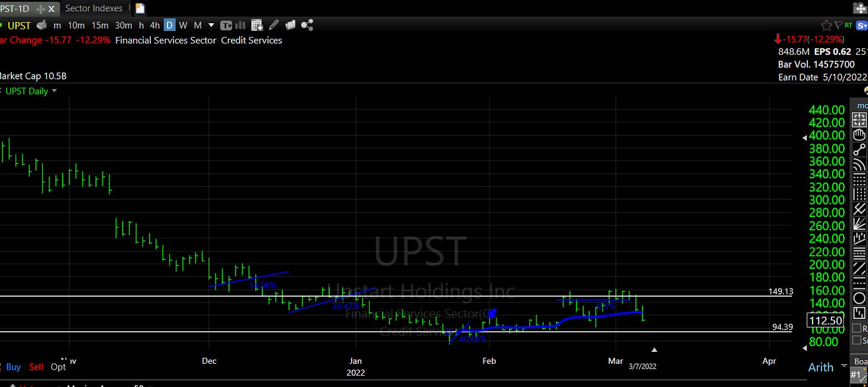The image size is (868, 387).
Task: Select the arcs drawing tool
Action: 859,164
